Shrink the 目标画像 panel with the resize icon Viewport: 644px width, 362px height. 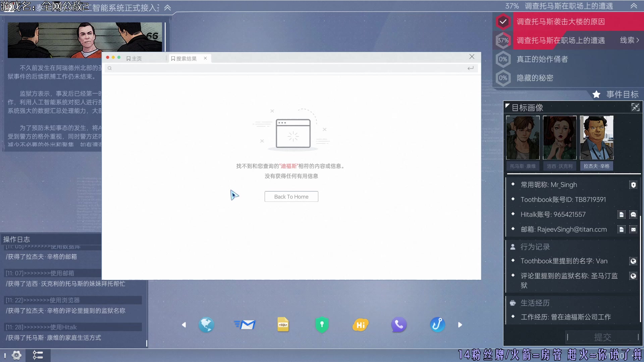[x=635, y=107]
